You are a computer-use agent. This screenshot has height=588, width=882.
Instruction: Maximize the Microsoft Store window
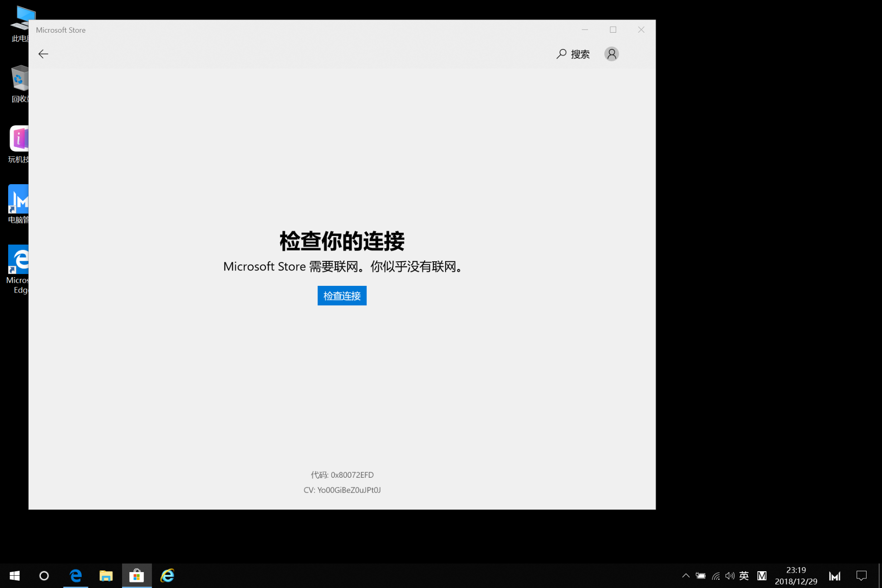pos(613,29)
